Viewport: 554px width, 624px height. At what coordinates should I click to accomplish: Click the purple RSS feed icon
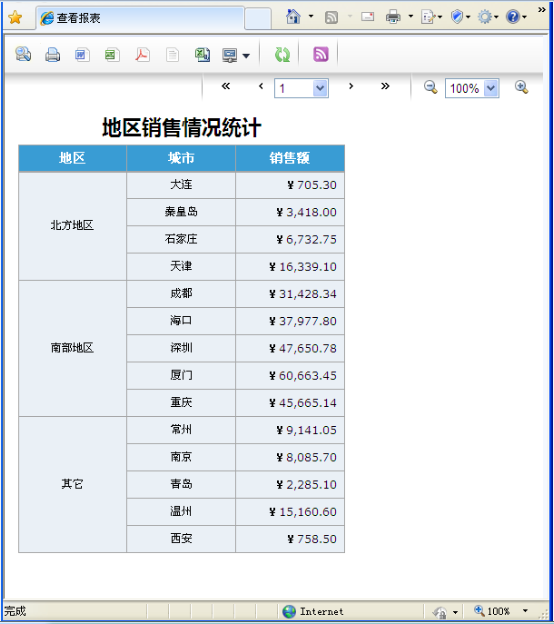point(321,54)
